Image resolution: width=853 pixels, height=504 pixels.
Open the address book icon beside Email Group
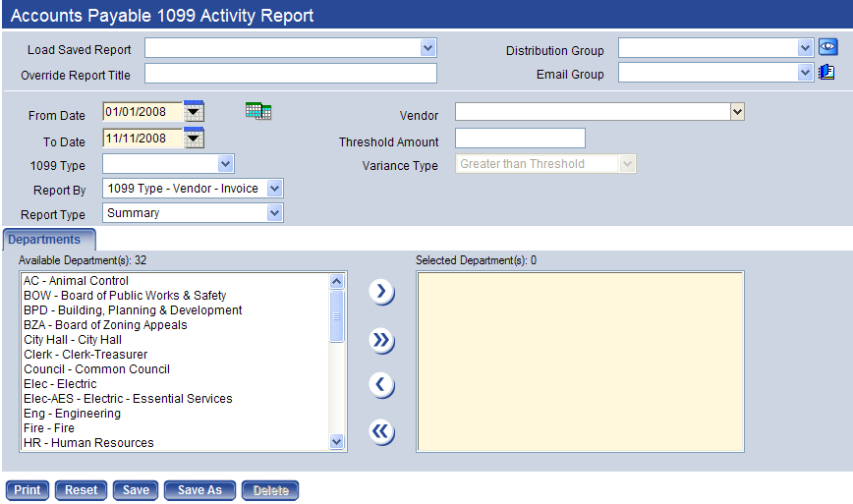tap(826, 73)
